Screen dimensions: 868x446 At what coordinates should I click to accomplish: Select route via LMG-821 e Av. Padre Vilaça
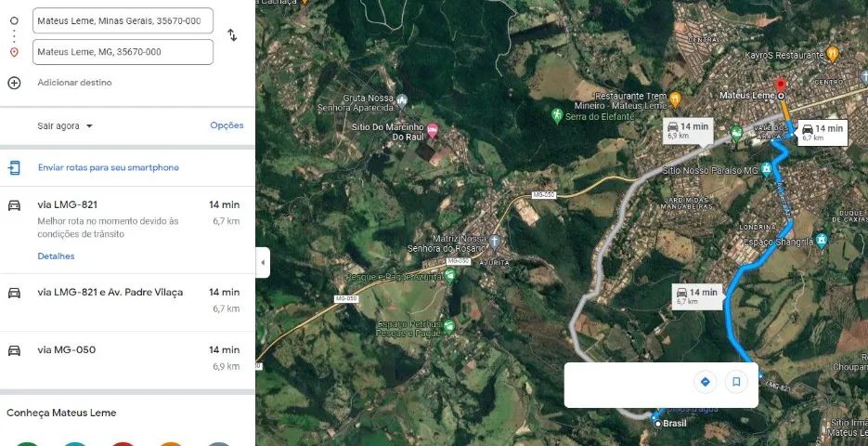click(x=127, y=302)
